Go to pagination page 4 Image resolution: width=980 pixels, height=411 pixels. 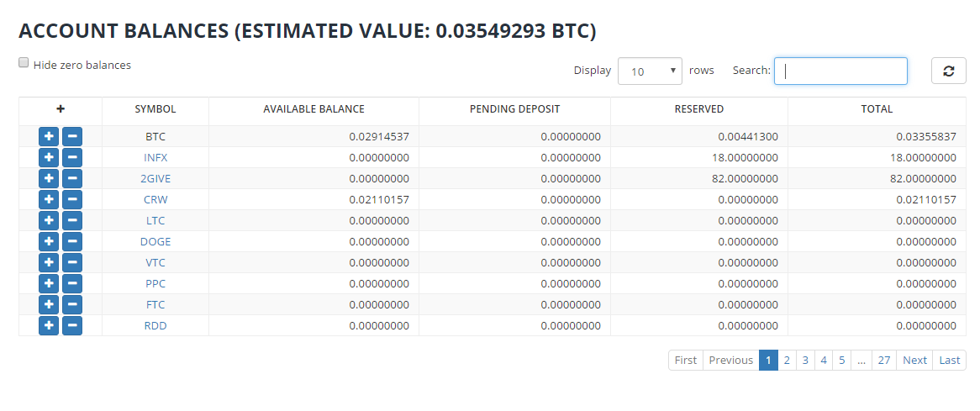[x=824, y=361]
